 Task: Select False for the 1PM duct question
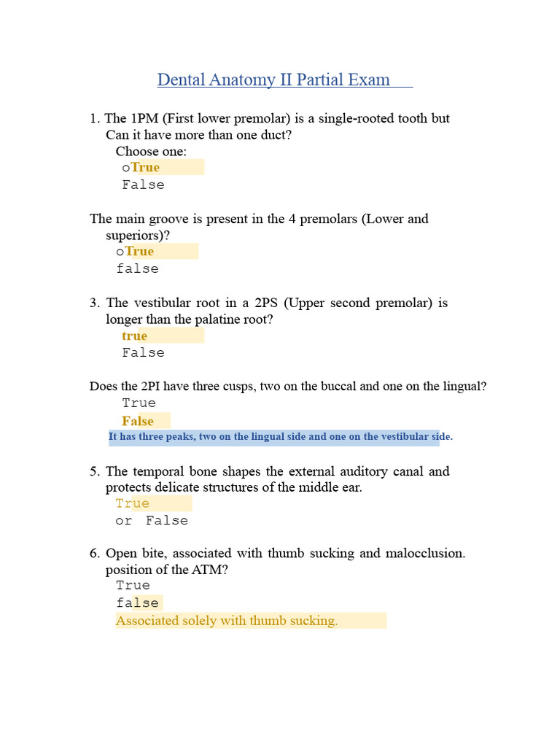143,185
